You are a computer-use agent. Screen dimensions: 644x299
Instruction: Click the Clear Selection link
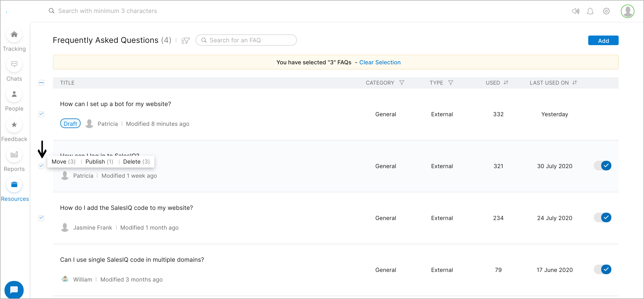[380, 62]
